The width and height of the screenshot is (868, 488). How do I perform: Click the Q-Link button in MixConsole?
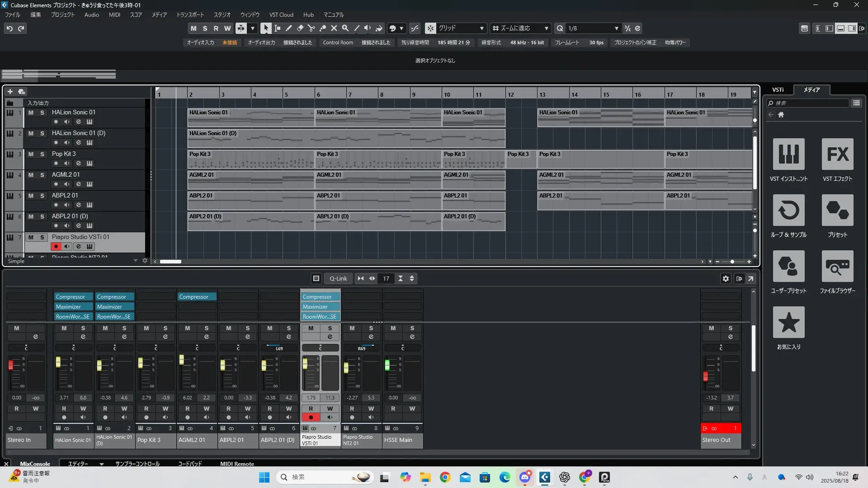tap(338, 279)
